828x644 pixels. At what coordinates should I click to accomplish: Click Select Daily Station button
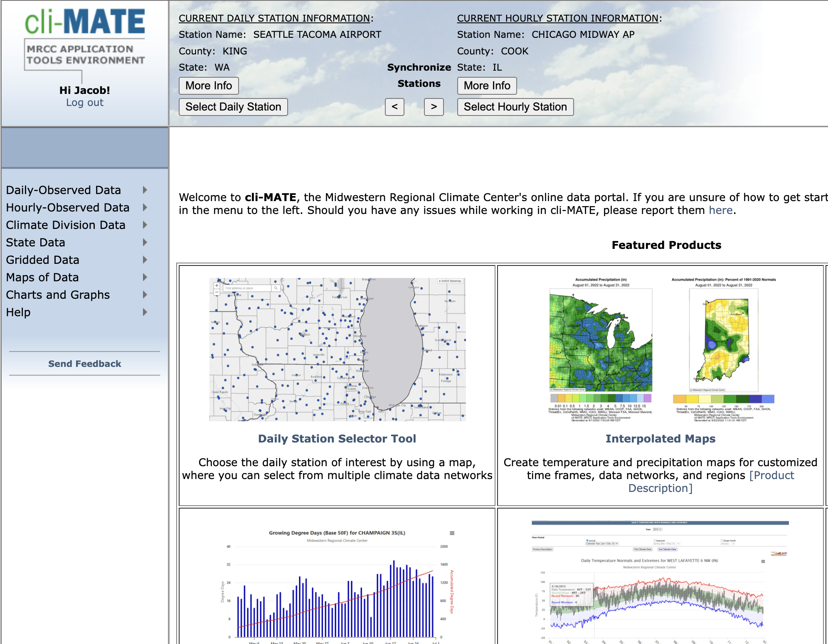pyautogui.click(x=233, y=107)
